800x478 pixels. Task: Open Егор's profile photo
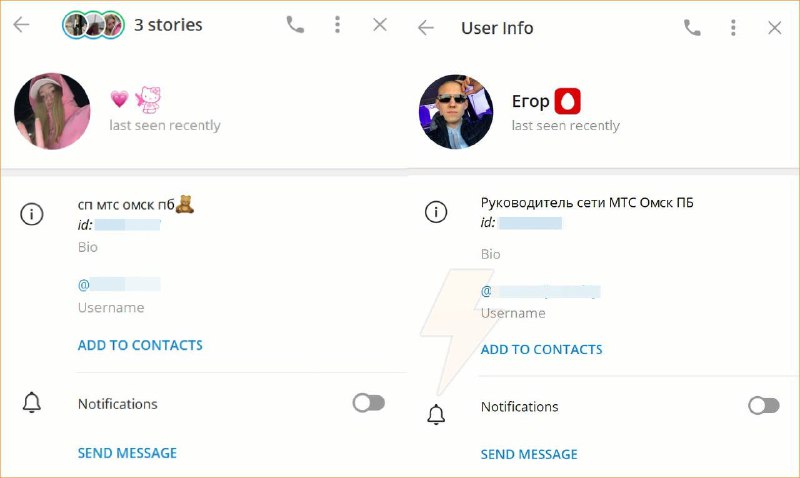tap(455, 111)
